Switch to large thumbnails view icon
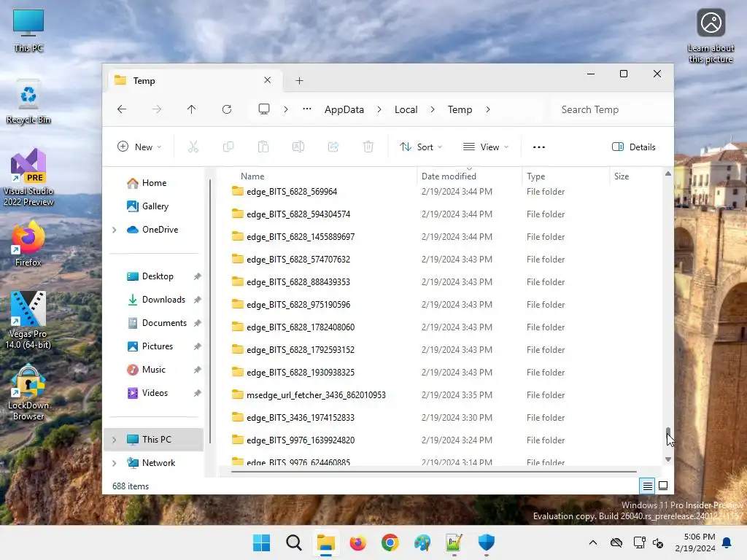Screen dimensions: 747x560 663,486
